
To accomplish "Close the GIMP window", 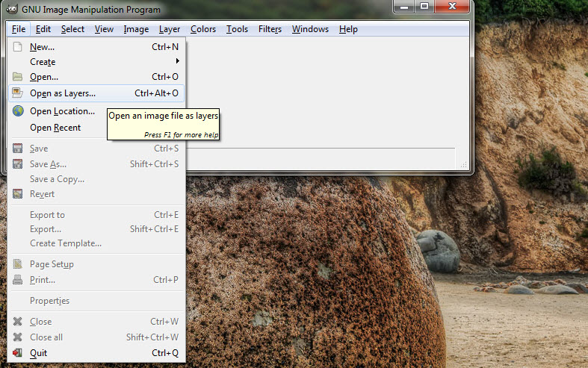I will 452,7.
